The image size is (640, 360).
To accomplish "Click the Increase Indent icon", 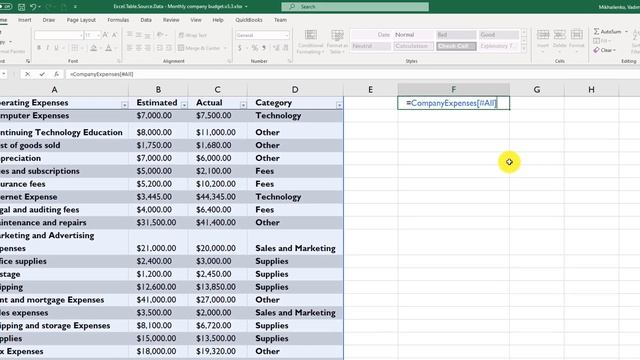I will pos(169,48).
